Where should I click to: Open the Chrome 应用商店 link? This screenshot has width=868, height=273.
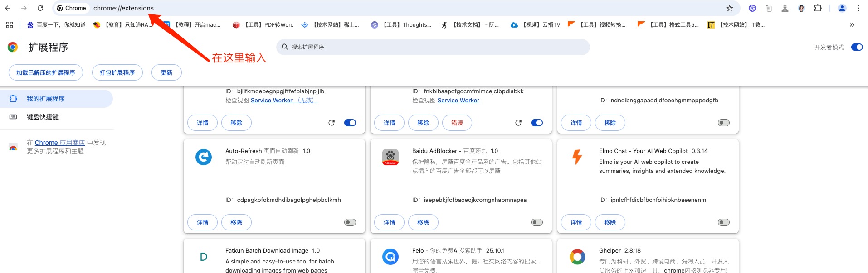point(60,143)
